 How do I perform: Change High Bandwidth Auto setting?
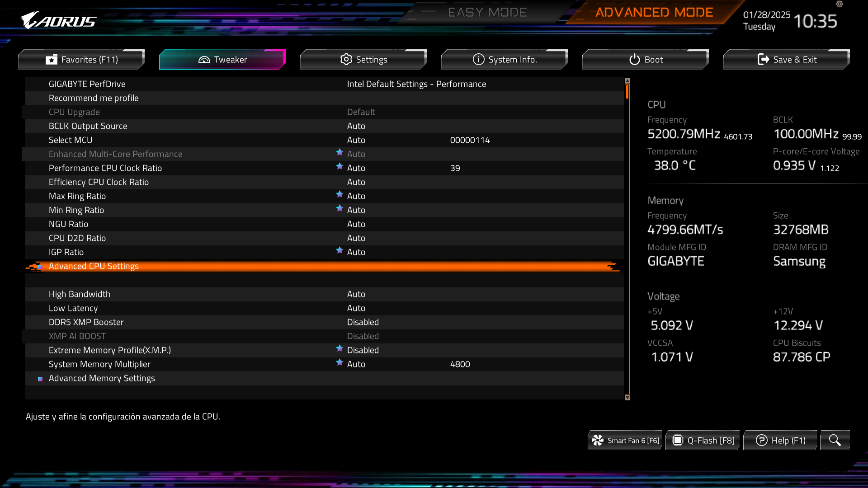[x=356, y=294]
